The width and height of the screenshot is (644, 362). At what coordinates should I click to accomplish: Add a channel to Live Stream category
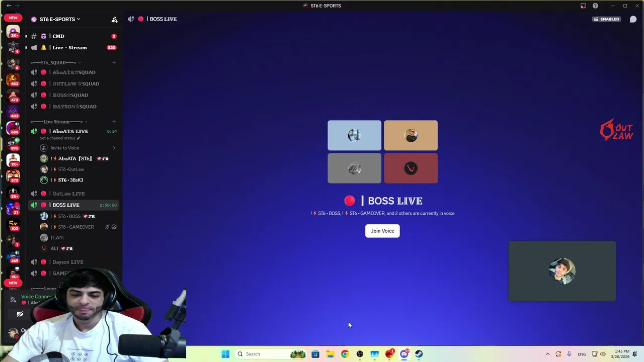click(x=114, y=122)
